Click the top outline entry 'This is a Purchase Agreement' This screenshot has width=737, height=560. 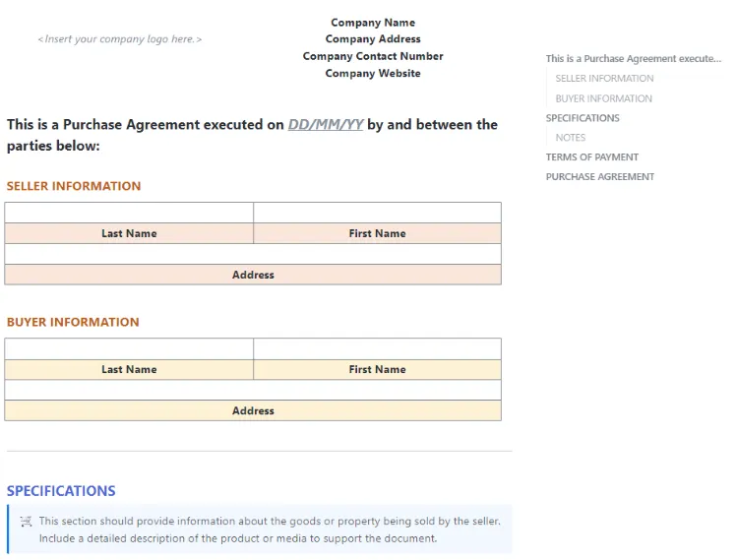(633, 59)
